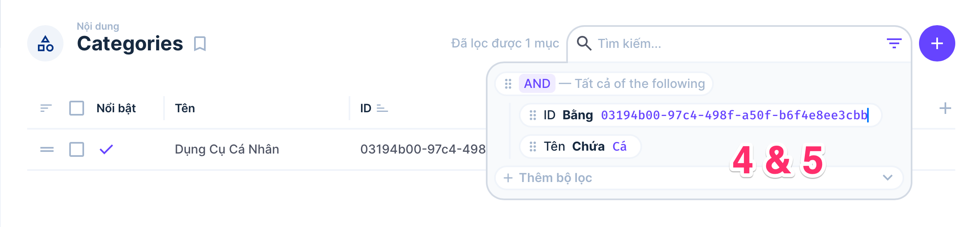Click Thêm bộ lọc to add filter
Image resolution: width=980 pixels, height=227 pixels.
(555, 177)
